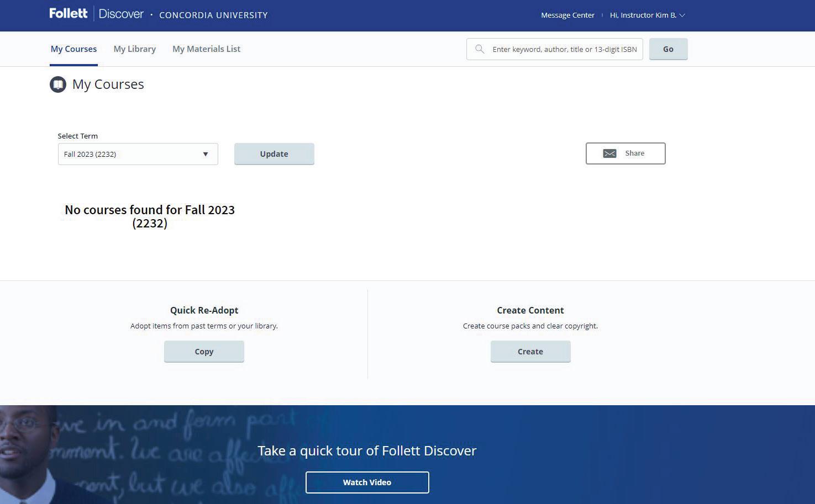815x504 pixels.
Task: Click 'No courses found for Fall 2023' message
Action: point(150,216)
